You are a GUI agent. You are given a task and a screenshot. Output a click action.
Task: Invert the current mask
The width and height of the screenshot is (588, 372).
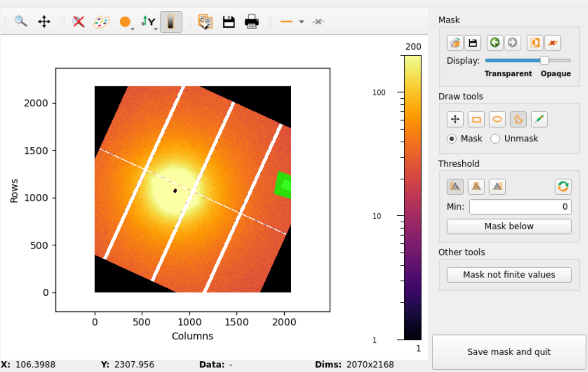point(535,43)
